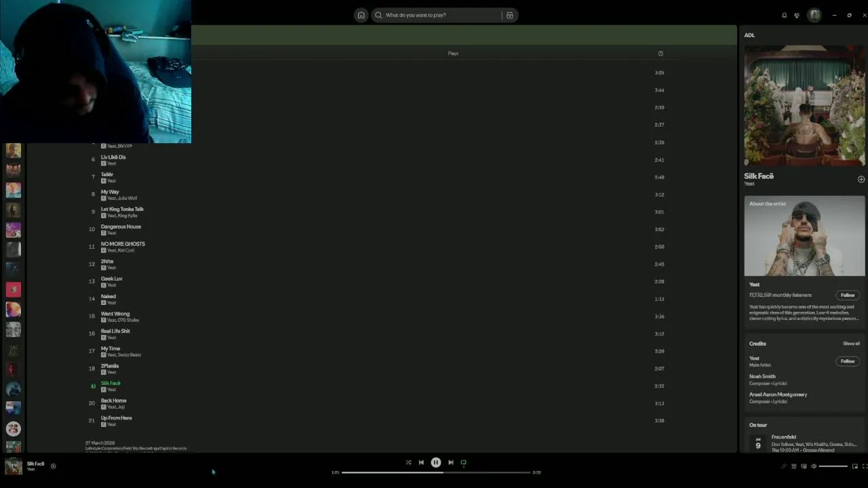This screenshot has width=868, height=488.
Task: Open artist link Kid Cudi under NO MORE GHOSTS
Action: (x=127, y=251)
